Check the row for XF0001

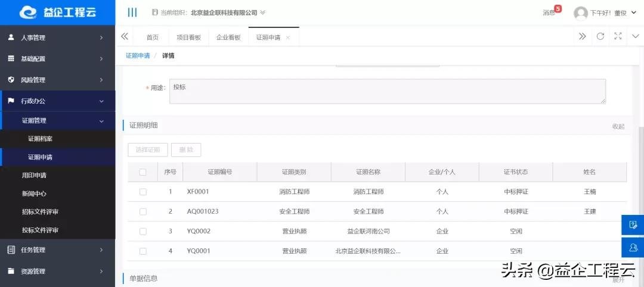point(143,192)
